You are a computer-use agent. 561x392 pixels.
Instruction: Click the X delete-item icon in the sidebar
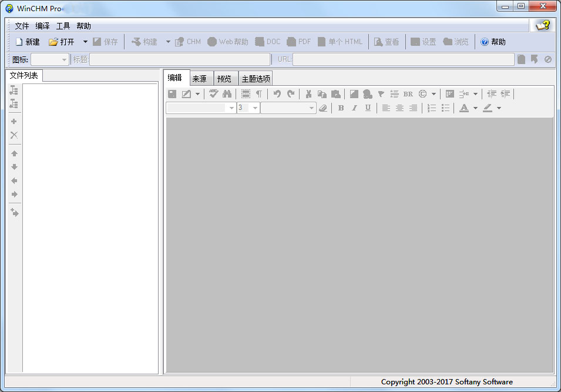click(x=14, y=135)
